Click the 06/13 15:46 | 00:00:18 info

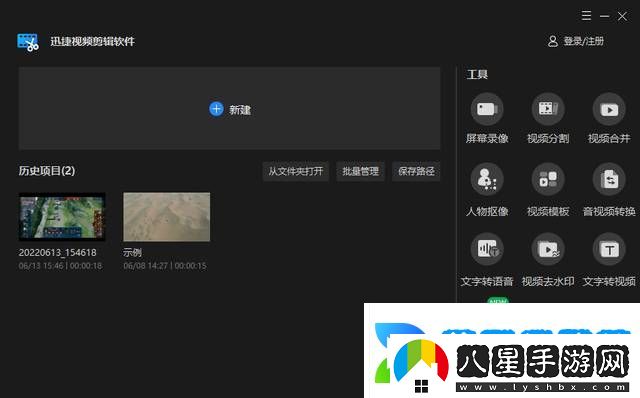60,266
